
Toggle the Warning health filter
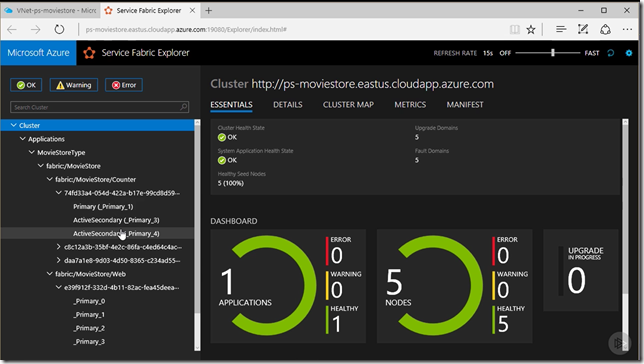click(x=74, y=85)
